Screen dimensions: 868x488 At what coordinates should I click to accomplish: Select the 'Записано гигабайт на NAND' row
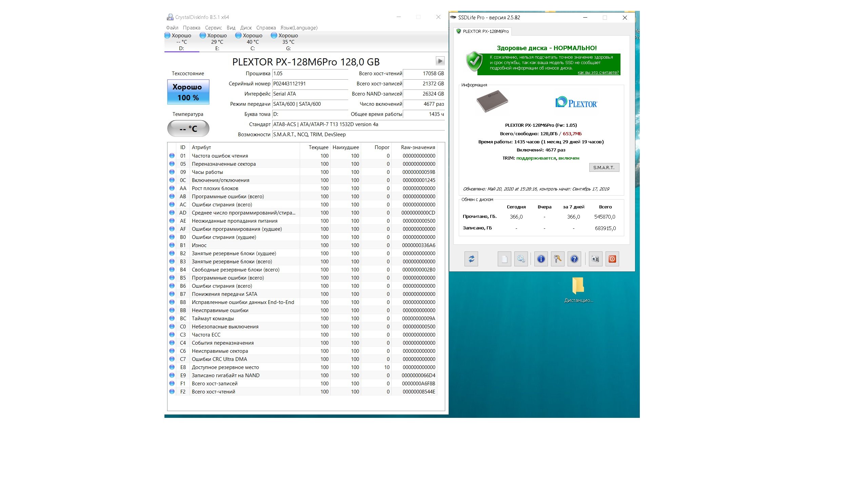pyautogui.click(x=303, y=375)
